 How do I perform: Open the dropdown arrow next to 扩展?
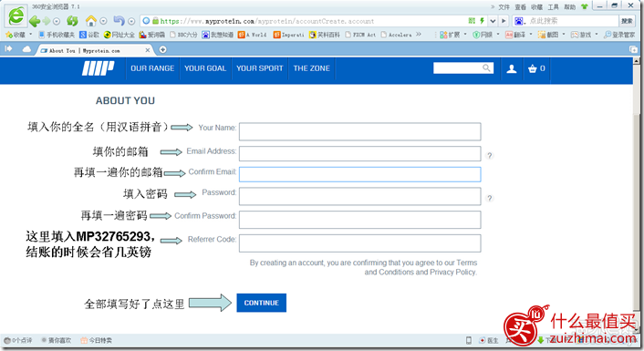coord(465,35)
